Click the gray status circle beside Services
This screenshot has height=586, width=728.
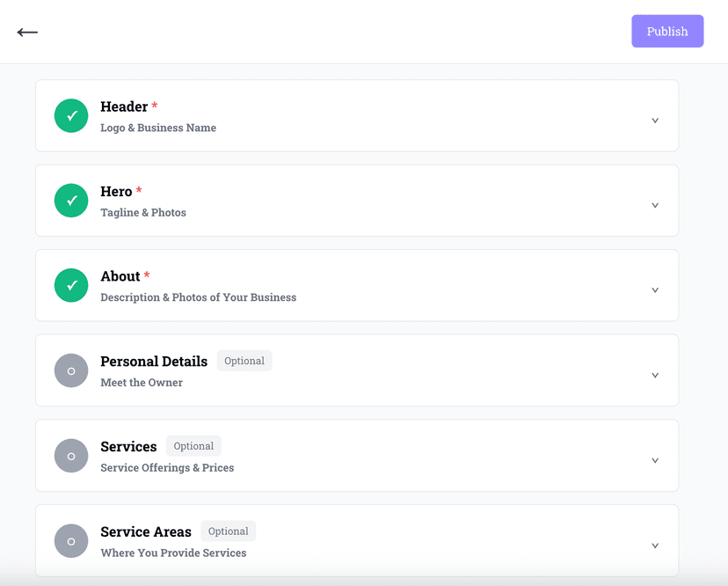pyautogui.click(x=70, y=455)
